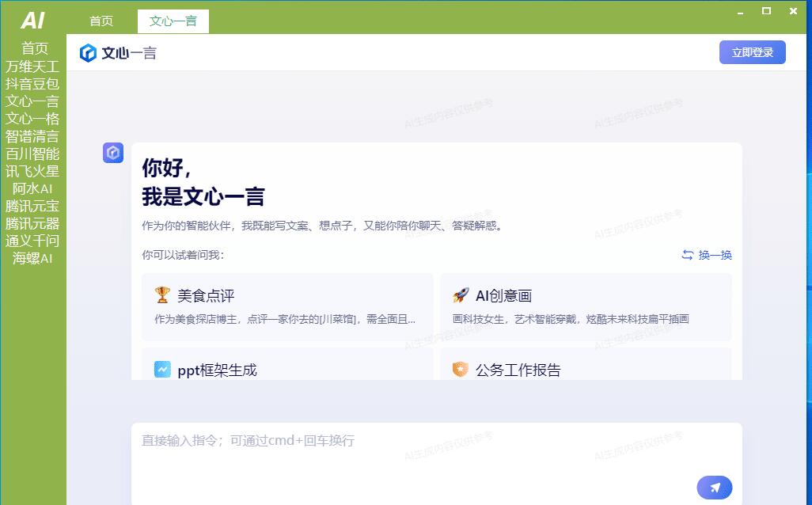Select the 文心一言 tab in title bar
Viewport: 812px width, 505px height.
point(173,21)
